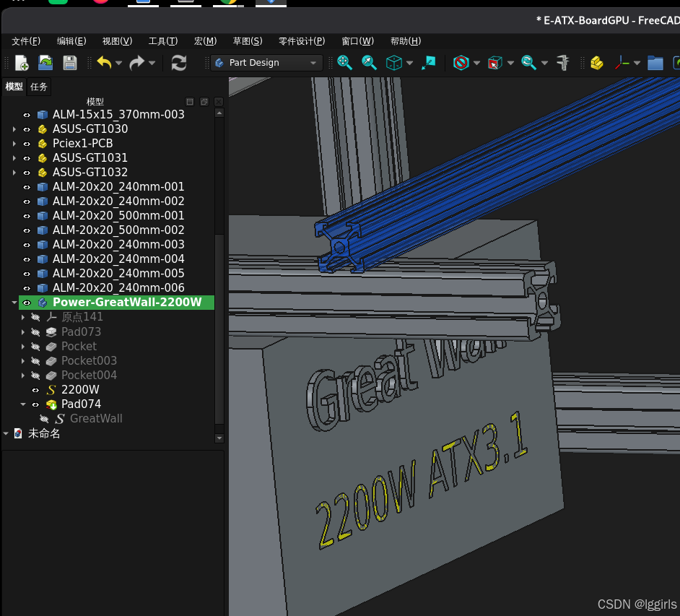This screenshot has height=616, width=680.
Task: Open the 窗口(W) menu
Action: pyautogui.click(x=358, y=41)
